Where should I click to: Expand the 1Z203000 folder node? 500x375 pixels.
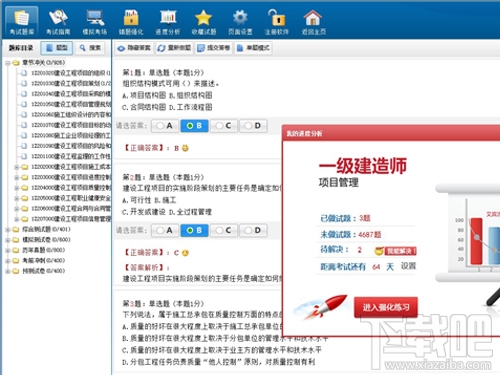[x=16, y=177]
